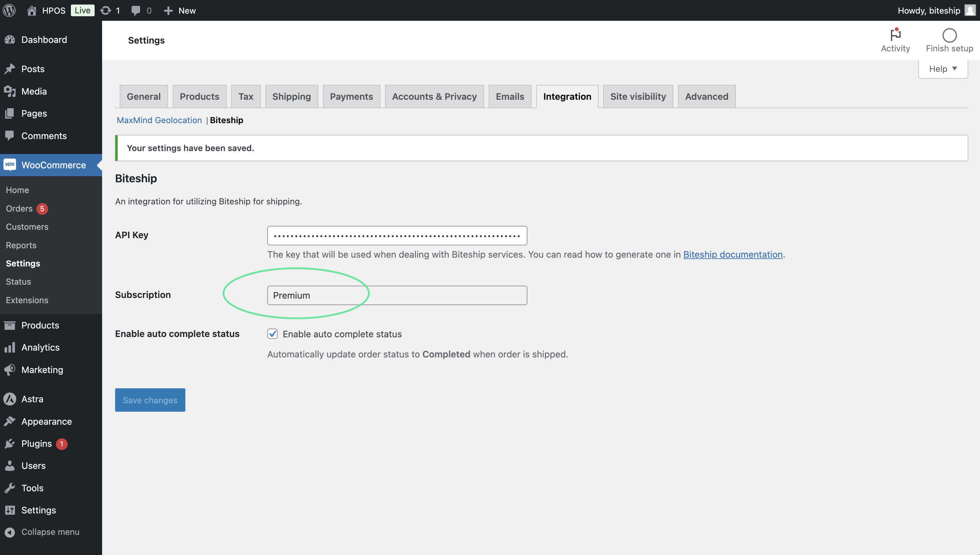Open the updates icon in admin bar
The height and width of the screenshot is (555, 980).
click(106, 10)
